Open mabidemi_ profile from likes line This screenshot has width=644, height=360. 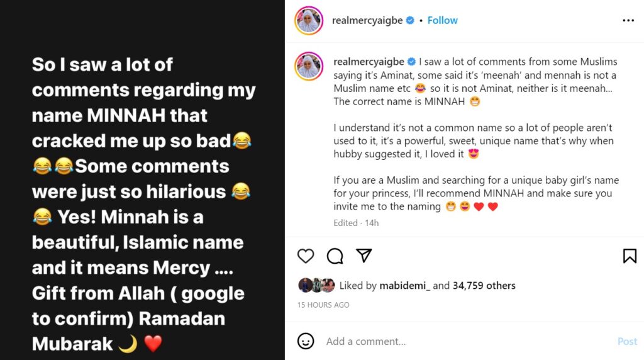[404, 286]
